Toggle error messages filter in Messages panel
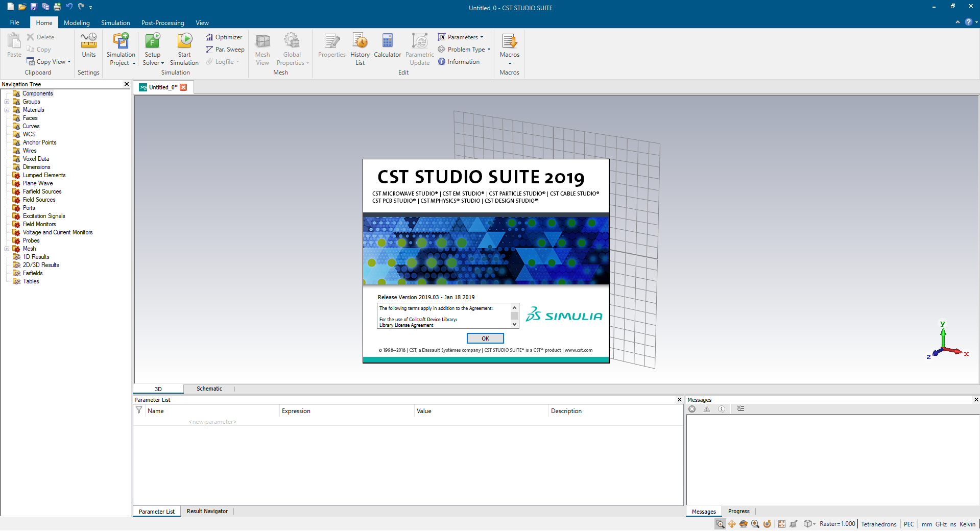Image resolution: width=980 pixels, height=531 pixels. [x=692, y=409]
